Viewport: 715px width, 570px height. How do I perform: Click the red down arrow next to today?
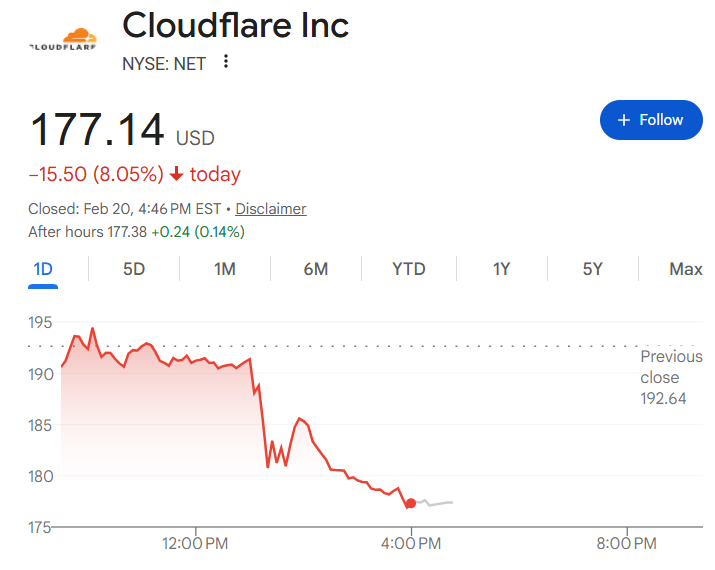pyautogui.click(x=177, y=174)
